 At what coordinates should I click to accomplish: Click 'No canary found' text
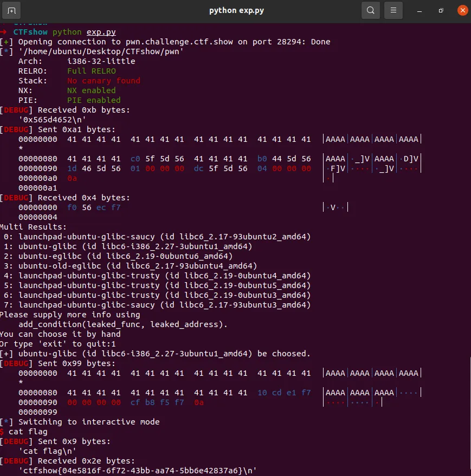[104, 81]
